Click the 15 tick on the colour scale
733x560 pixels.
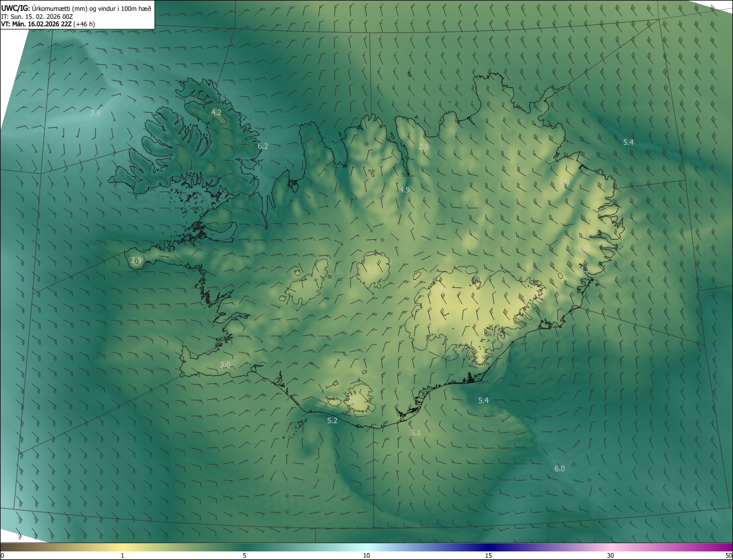(488, 555)
